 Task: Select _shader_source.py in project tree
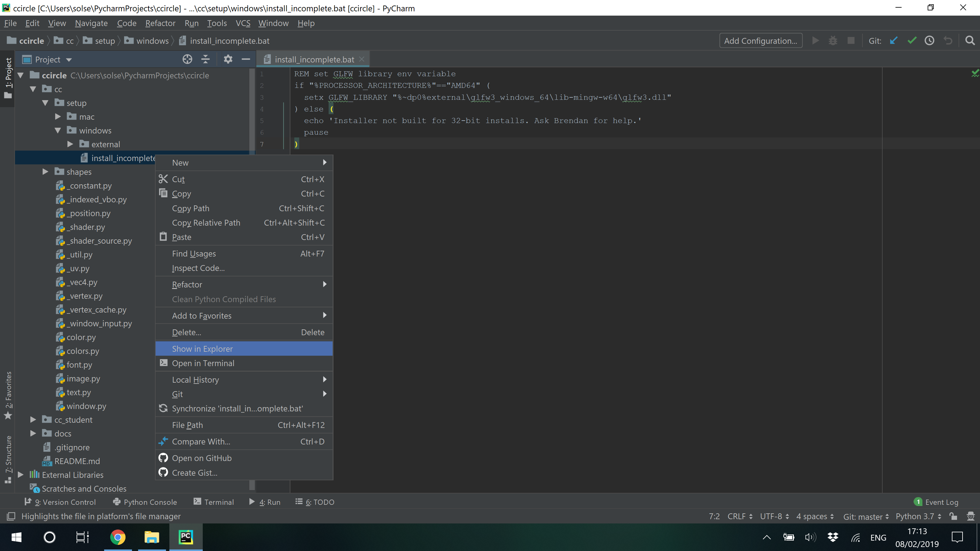pos(99,241)
